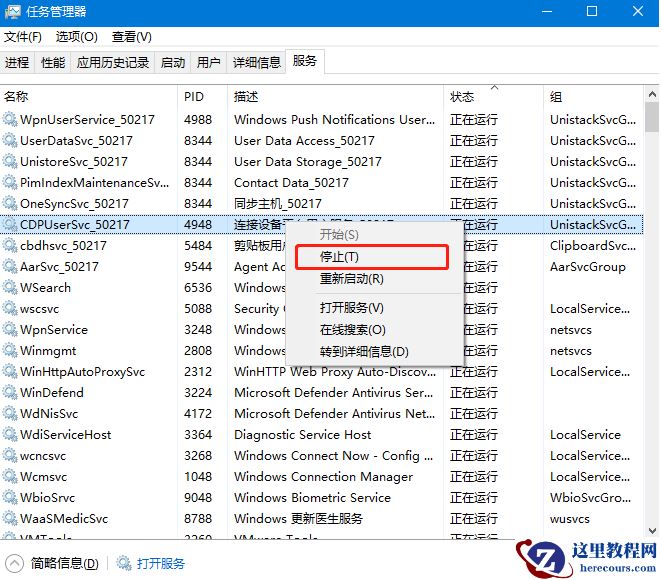Sort by the 组 column header
The height and width of the screenshot is (580, 662).
click(x=594, y=97)
